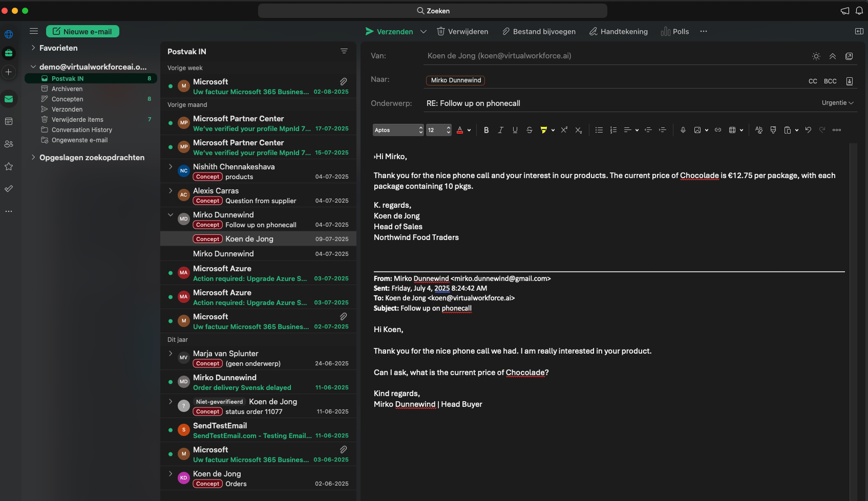Open the Postvak IN folder
This screenshot has width=868, height=501.
(x=91, y=78)
